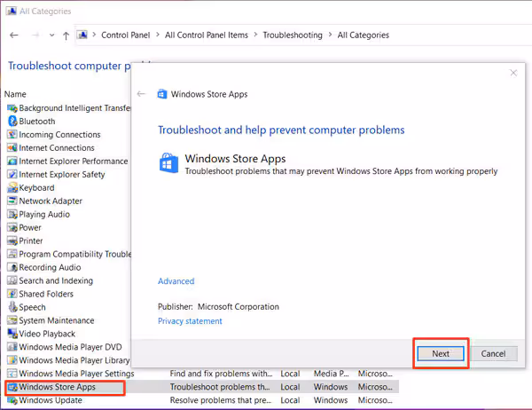The height and width of the screenshot is (410, 532).
Task: Click the All Control Panel Items breadcrumb
Action: [207, 35]
